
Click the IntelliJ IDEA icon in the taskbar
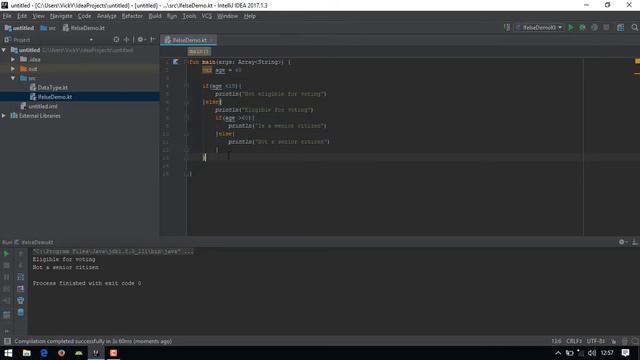coord(96,353)
